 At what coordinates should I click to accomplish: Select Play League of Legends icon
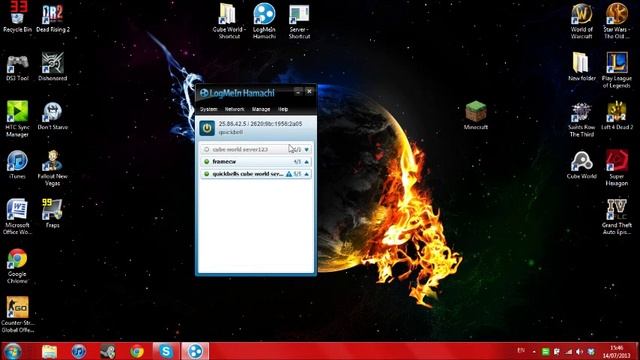tap(617, 70)
